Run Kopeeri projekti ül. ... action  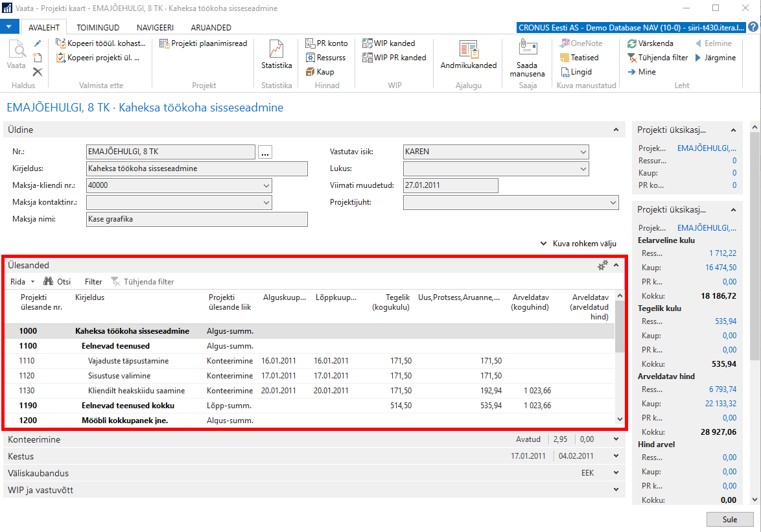point(98,58)
